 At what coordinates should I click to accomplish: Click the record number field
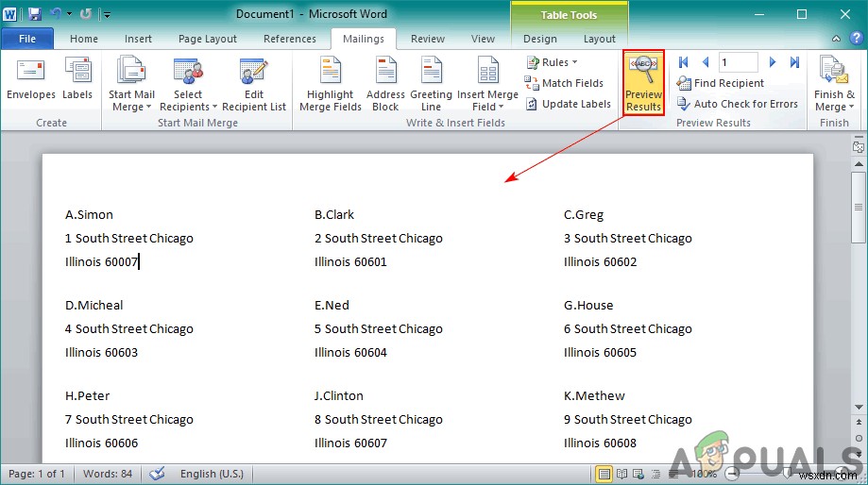click(x=738, y=62)
